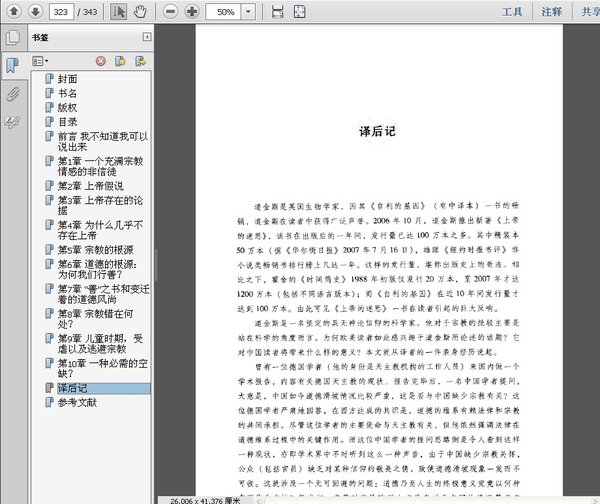
Task: Select the highlighted 译后记 bookmark
Action: [104, 388]
